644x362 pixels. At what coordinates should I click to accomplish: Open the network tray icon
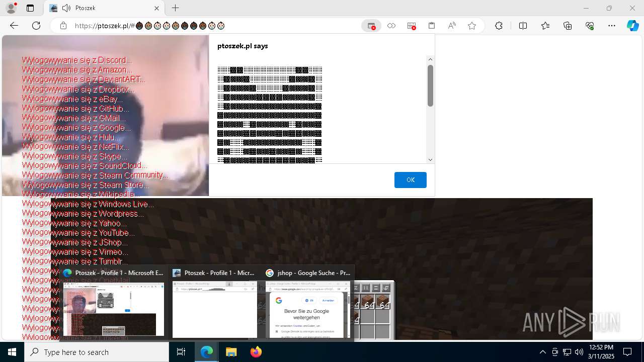coord(567,352)
